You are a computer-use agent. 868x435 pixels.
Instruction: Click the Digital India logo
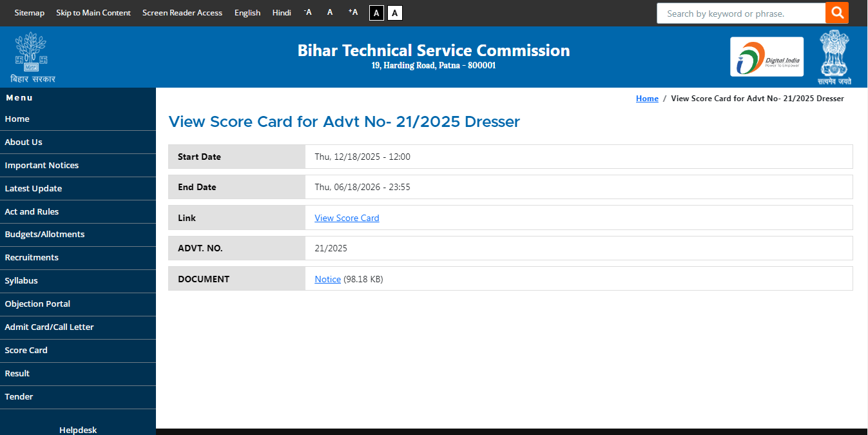(766, 57)
